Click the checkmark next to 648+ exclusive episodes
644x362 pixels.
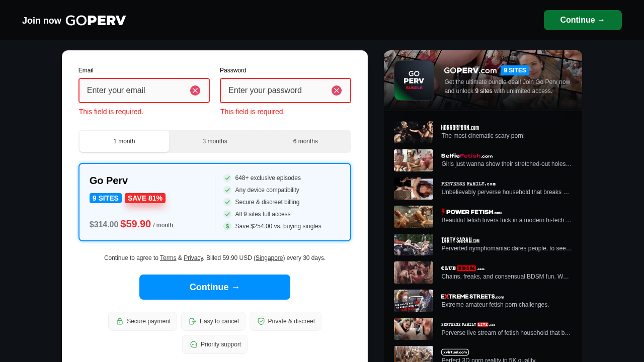[227, 178]
